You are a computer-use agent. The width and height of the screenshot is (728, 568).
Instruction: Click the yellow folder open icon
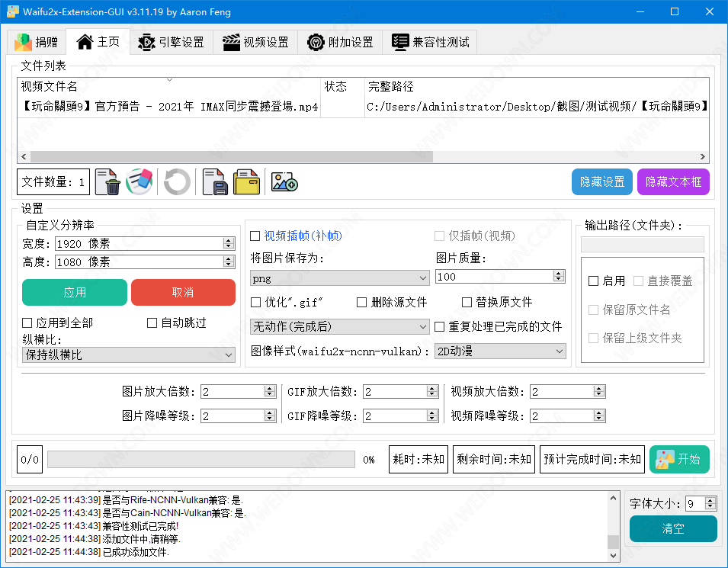[x=246, y=181]
